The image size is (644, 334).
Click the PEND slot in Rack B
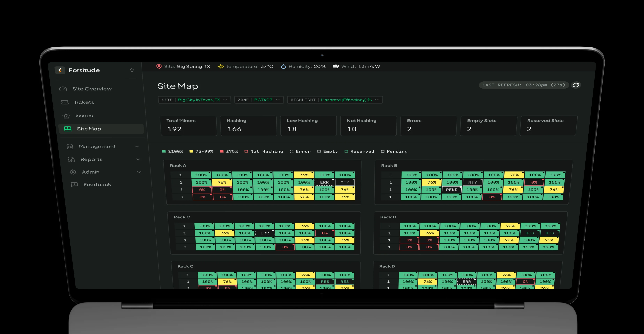(451, 190)
